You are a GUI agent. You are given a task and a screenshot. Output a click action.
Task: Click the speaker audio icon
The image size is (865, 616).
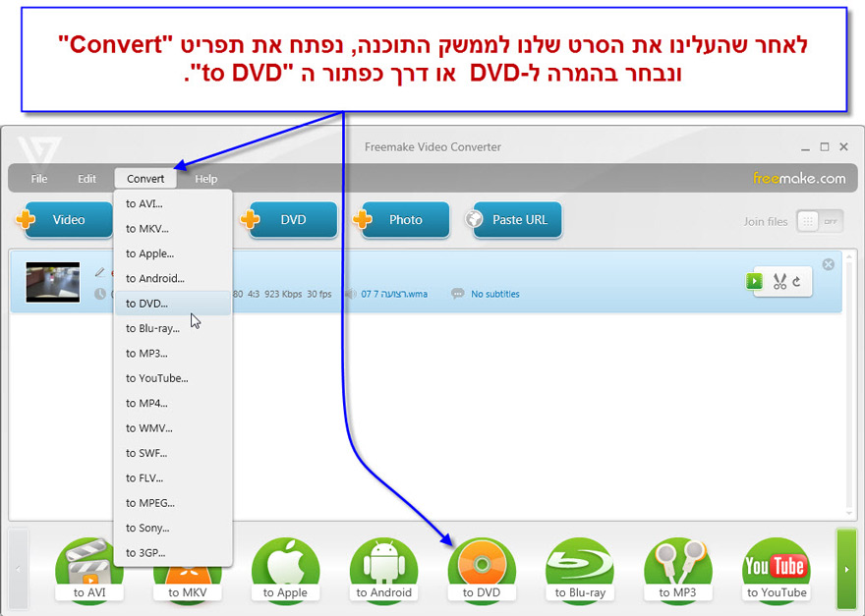350,294
